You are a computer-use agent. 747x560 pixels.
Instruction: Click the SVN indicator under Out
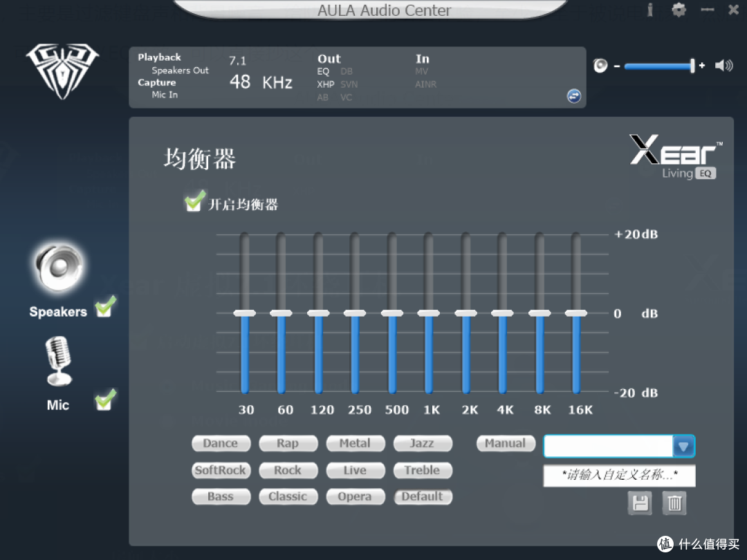(x=349, y=84)
